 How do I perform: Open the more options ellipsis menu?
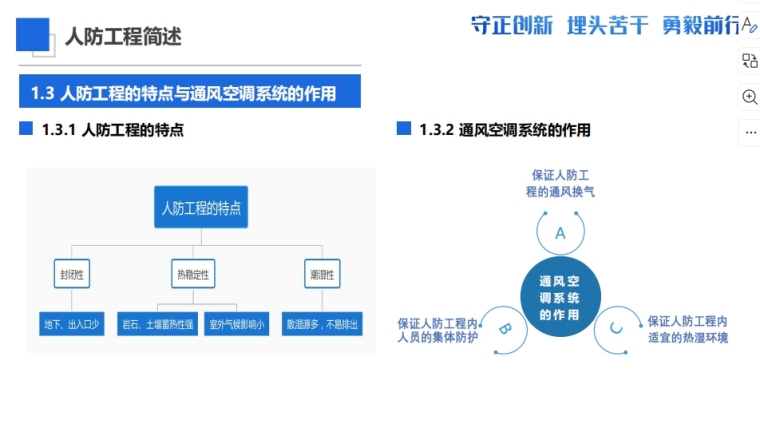pyautogui.click(x=749, y=132)
